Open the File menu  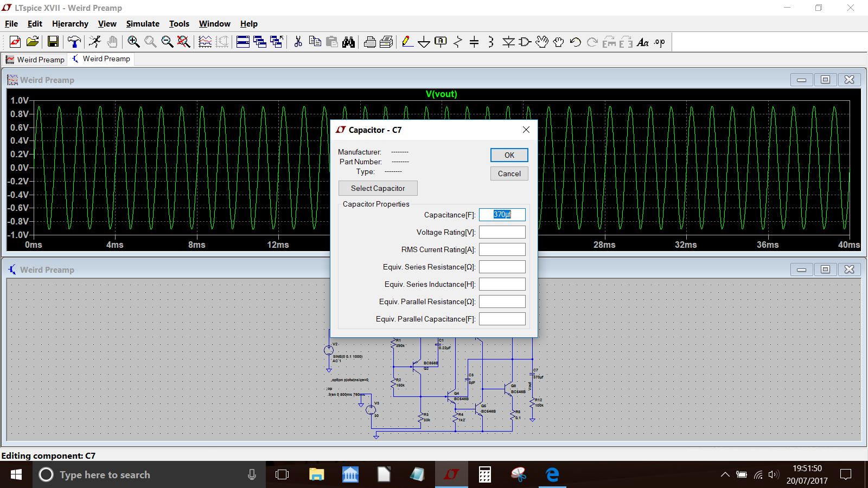[11, 24]
